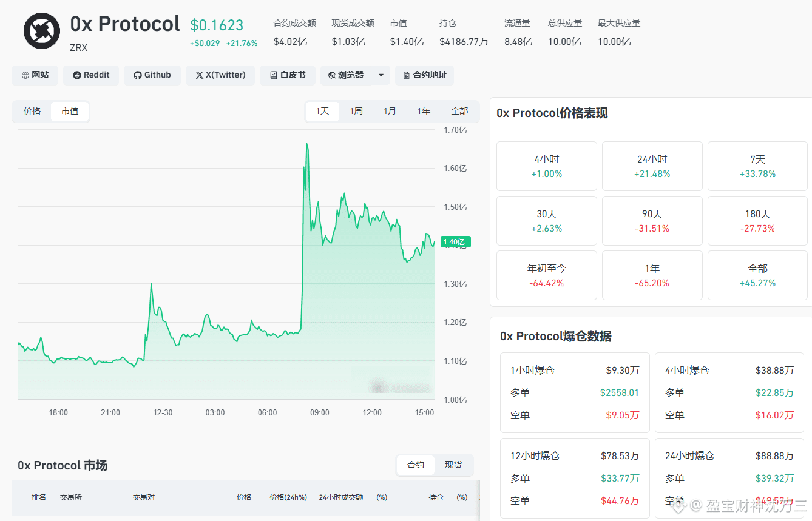Click the +21.76% change value
The image size is (812, 521).
(242, 44)
